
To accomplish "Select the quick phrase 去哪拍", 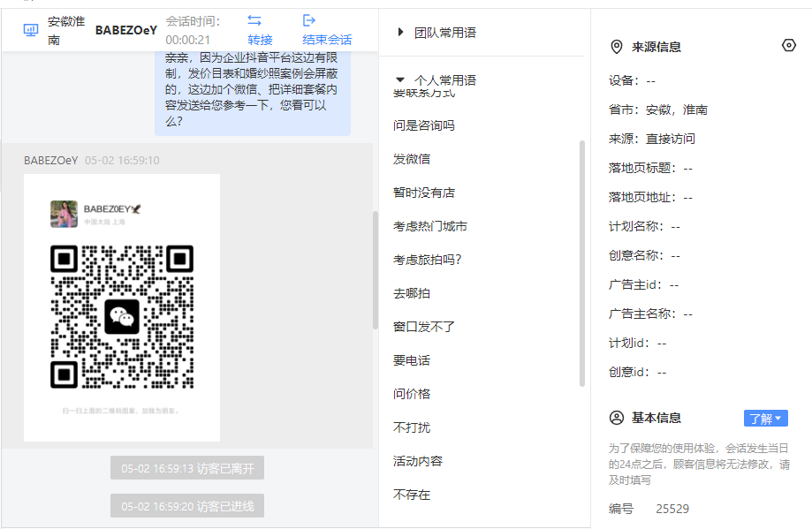I will click(x=412, y=293).
